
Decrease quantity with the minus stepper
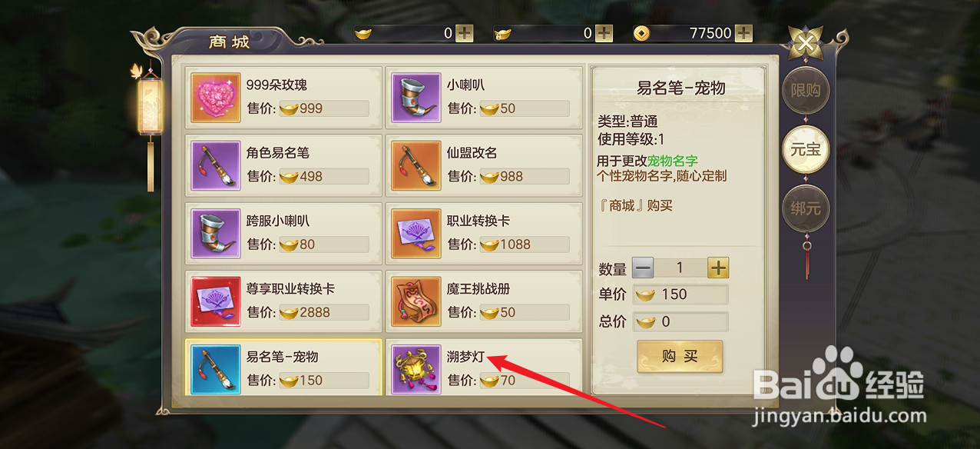[x=643, y=268]
